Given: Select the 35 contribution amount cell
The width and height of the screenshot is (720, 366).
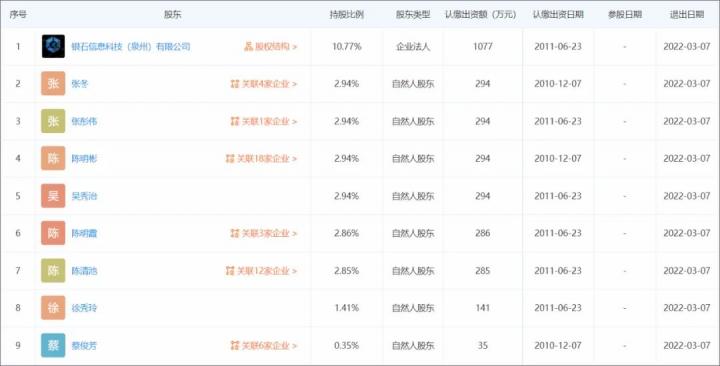Looking at the screenshot, I should (x=483, y=346).
